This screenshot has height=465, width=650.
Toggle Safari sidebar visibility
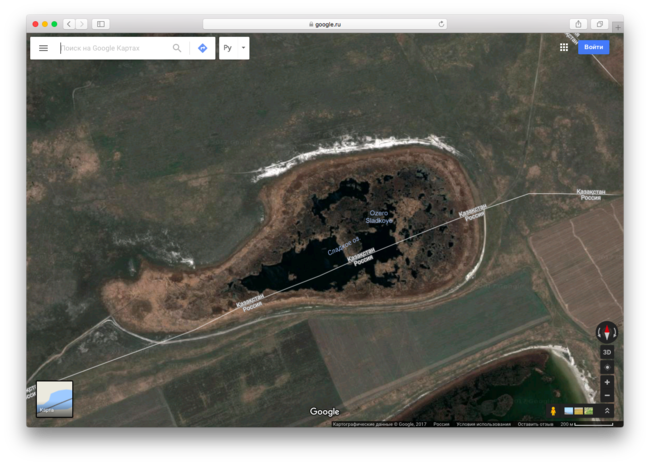coord(101,24)
